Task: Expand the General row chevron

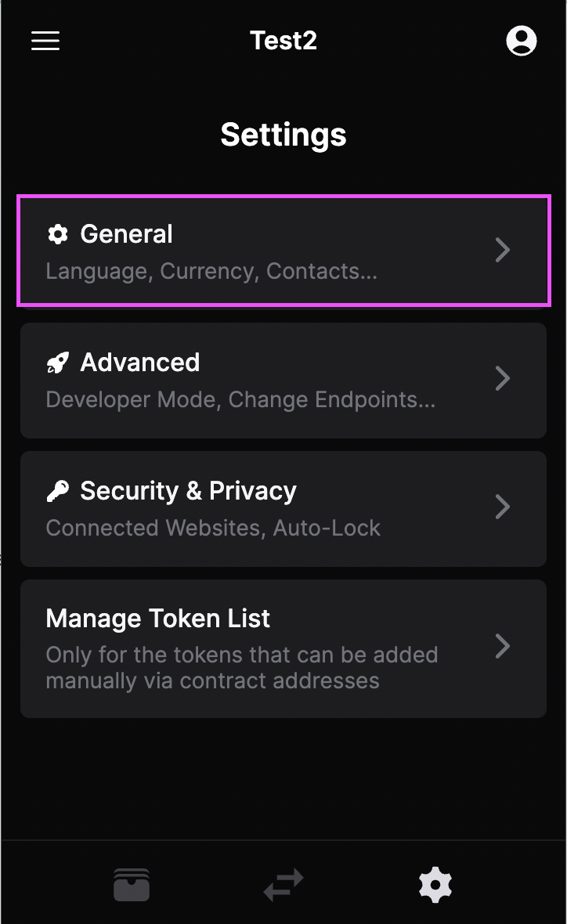Action: [503, 251]
